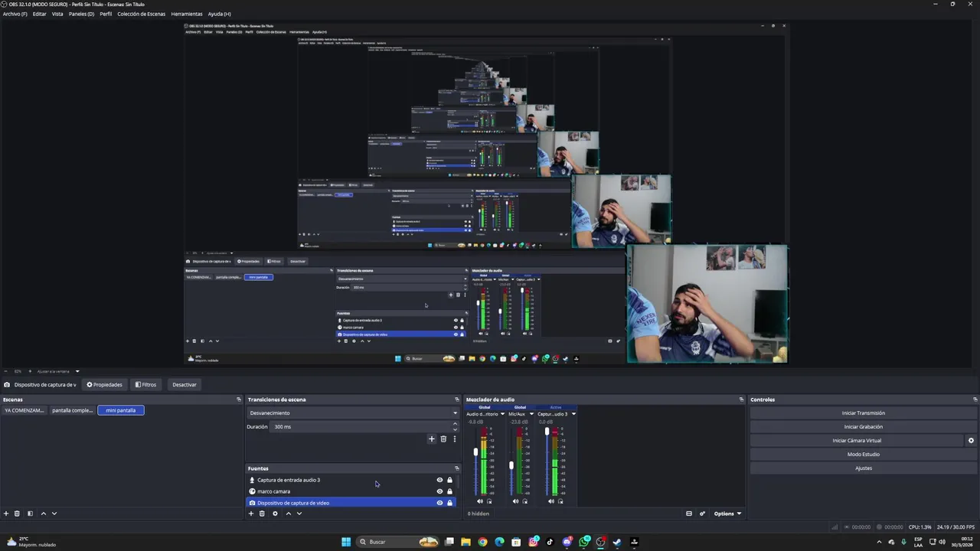Undock the Transiciones de escena panel
Viewport: 980px width, 551px height.
[x=457, y=399]
